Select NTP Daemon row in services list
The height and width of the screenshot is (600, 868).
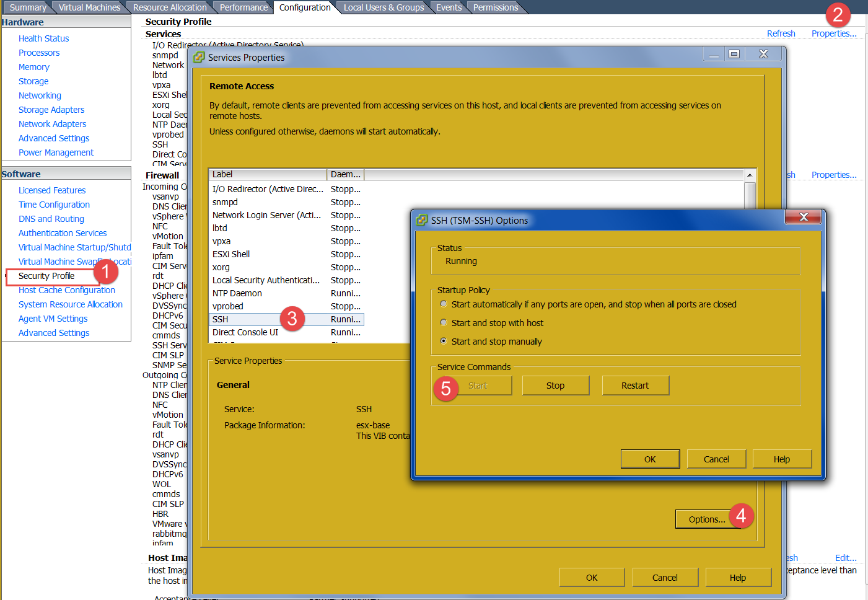coord(287,293)
